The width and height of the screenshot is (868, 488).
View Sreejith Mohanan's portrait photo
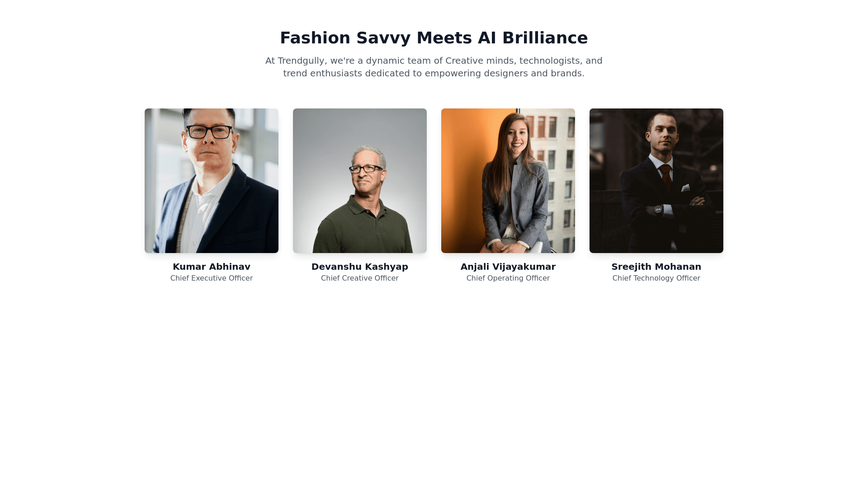[x=656, y=181]
